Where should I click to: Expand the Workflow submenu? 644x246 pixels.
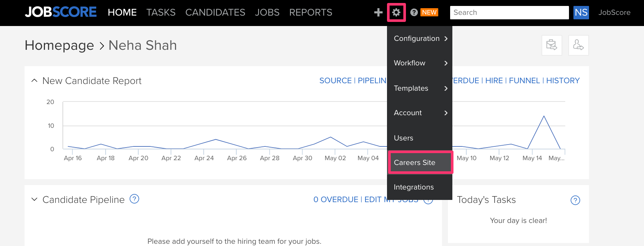pos(420,63)
